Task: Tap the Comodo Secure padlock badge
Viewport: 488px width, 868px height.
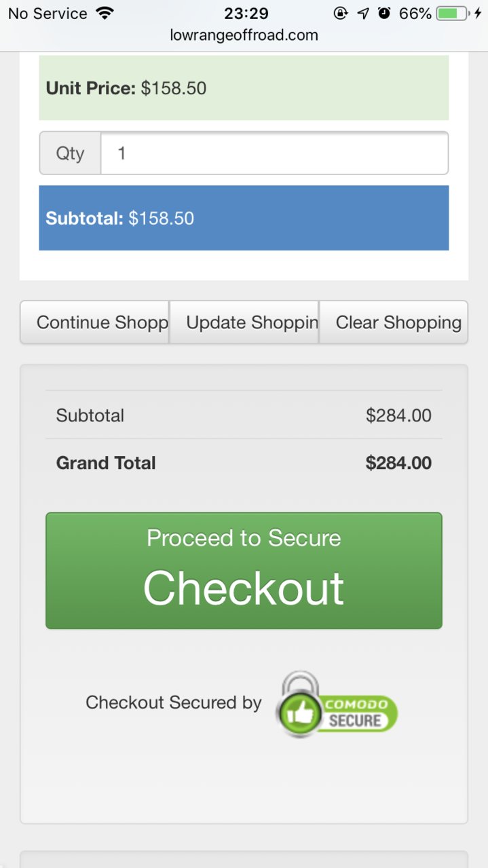Action: click(x=337, y=704)
